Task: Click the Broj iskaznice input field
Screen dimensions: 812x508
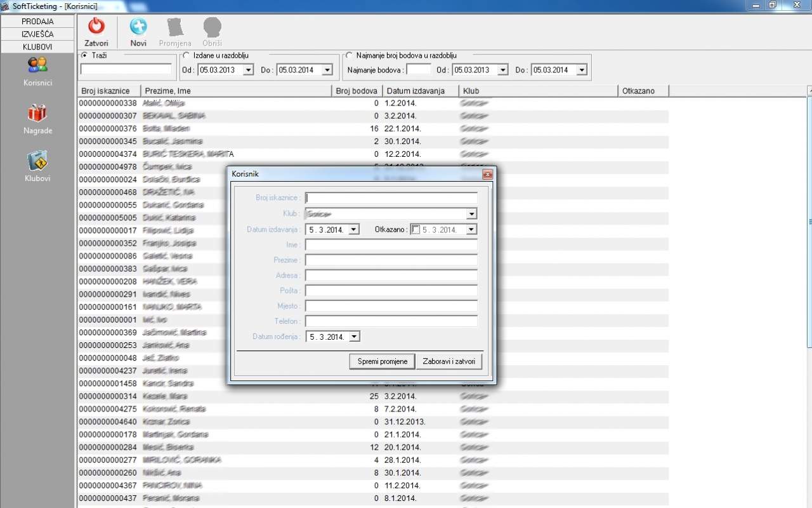Action: (391, 198)
